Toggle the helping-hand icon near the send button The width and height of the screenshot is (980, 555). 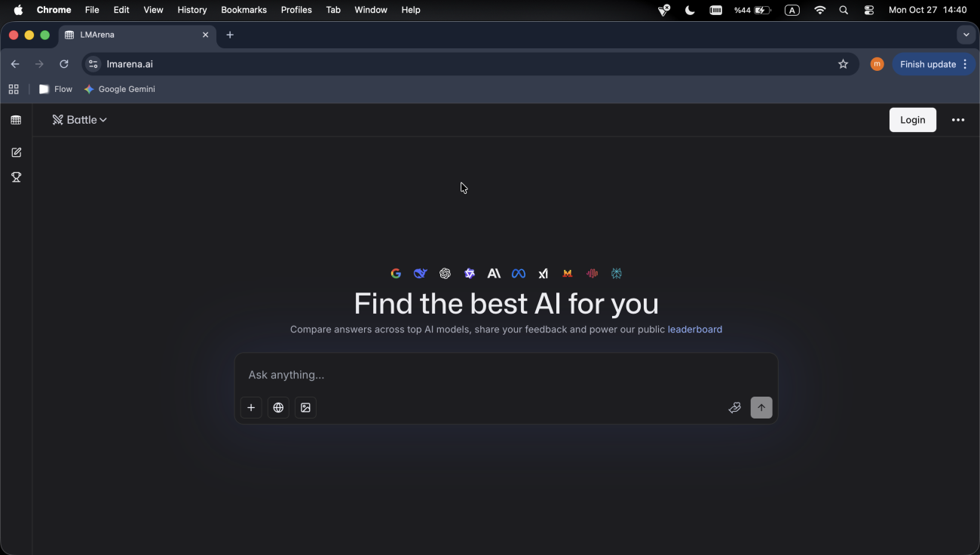tap(734, 407)
